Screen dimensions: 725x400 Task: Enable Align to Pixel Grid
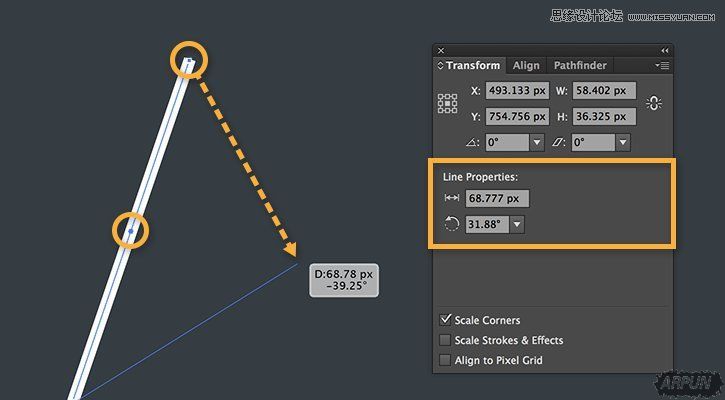coord(445,360)
